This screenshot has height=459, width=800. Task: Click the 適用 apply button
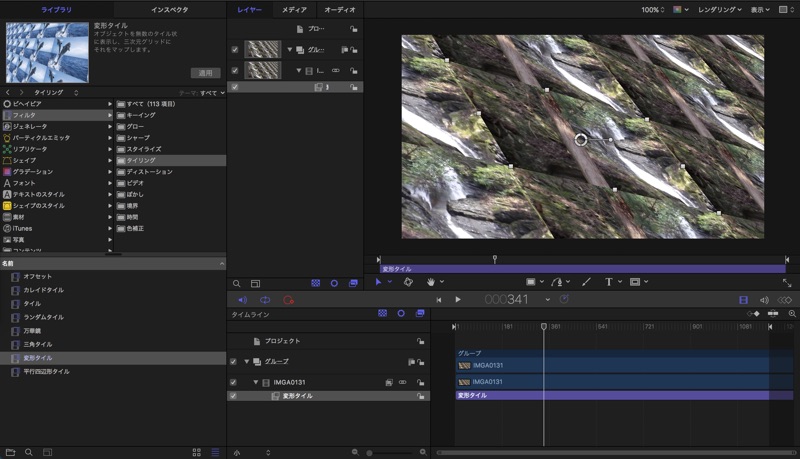(205, 73)
